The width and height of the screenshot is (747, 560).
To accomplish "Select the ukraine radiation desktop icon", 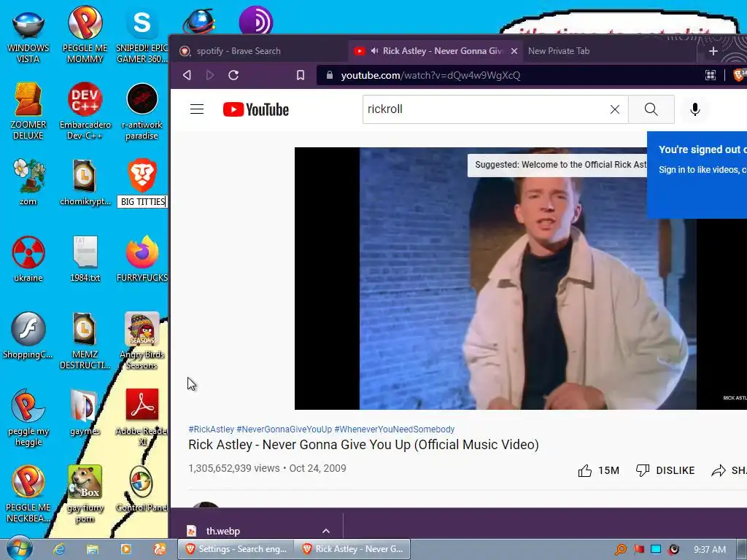I will (x=28, y=259).
